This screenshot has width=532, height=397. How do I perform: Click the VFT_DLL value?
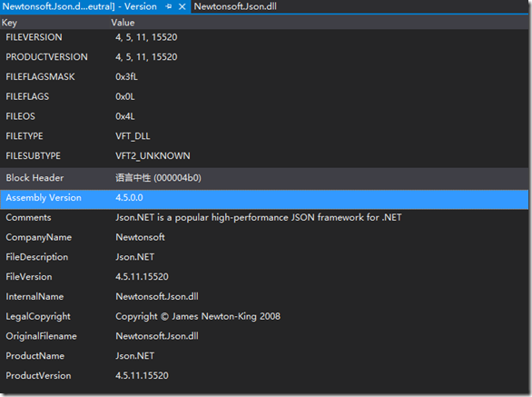click(x=133, y=136)
